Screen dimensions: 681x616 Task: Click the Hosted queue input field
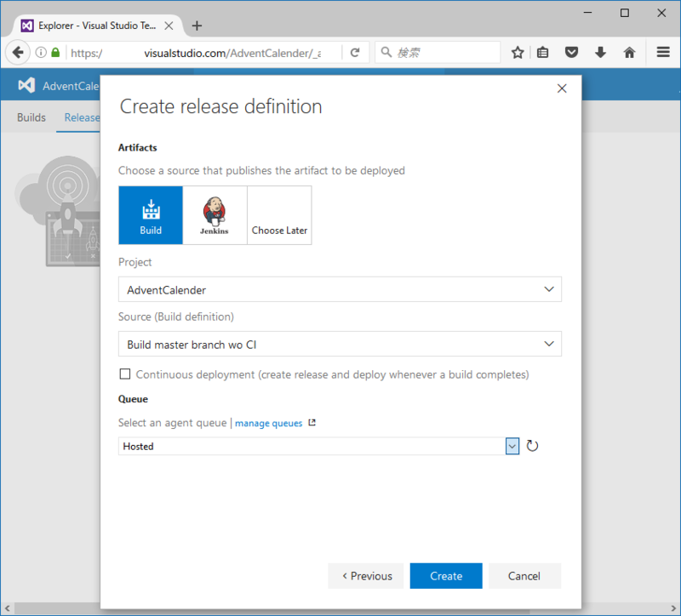tap(312, 447)
